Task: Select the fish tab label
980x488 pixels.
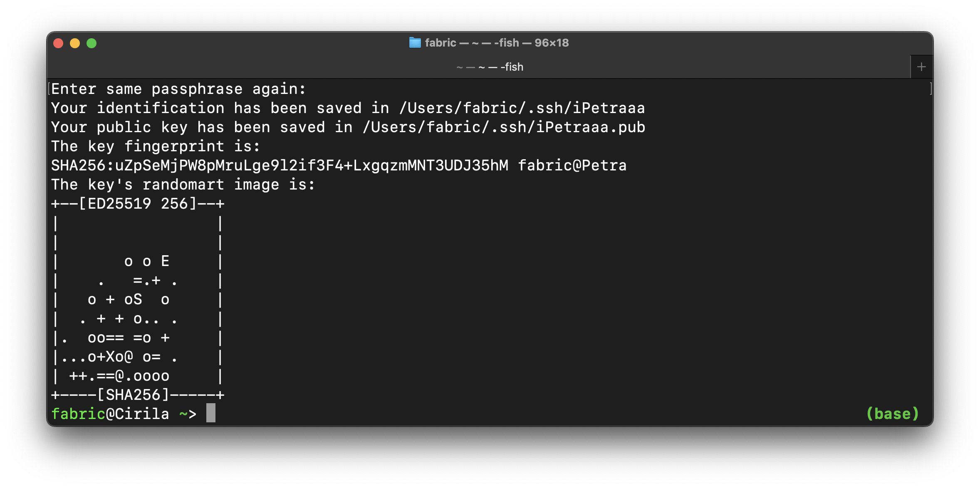Action: 490,67
